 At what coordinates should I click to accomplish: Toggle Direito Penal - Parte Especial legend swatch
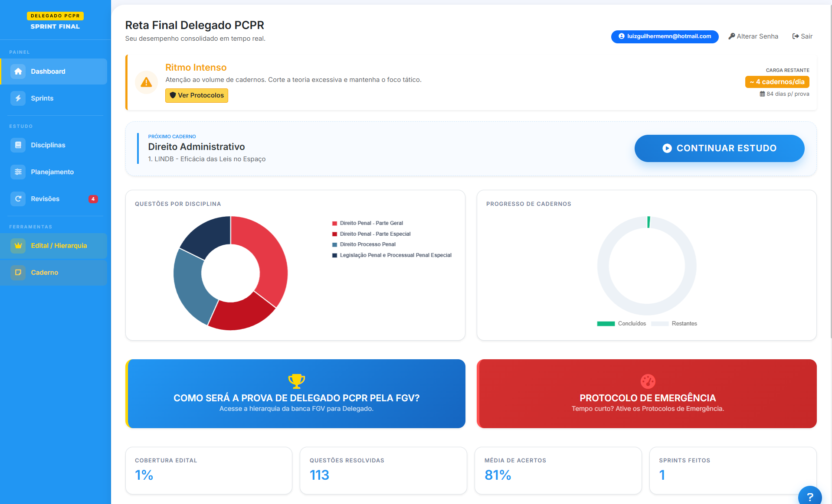(334, 234)
